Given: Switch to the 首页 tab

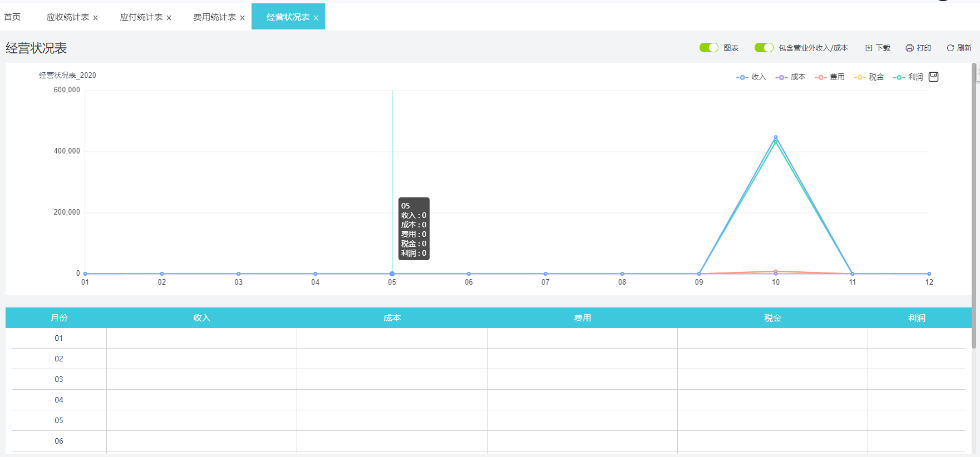Looking at the screenshot, I should click(x=12, y=17).
